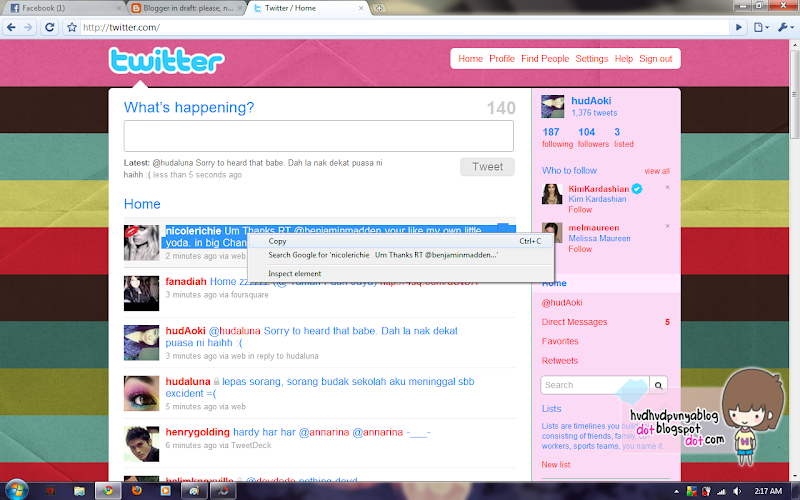Image resolution: width=800 pixels, height=500 pixels.
Task: Switch to the Blogger in draft tab
Action: pos(185,8)
